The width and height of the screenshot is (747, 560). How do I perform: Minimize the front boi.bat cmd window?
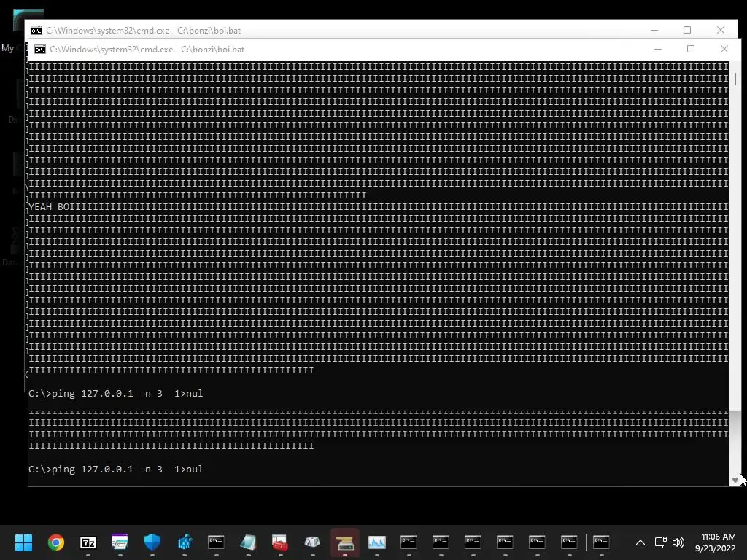pyautogui.click(x=658, y=49)
